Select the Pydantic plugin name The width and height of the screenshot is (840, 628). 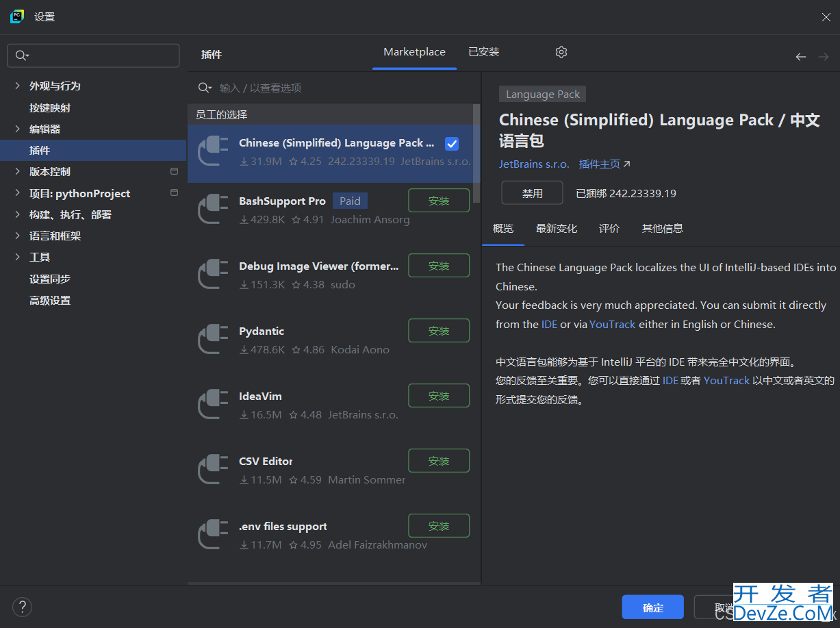[262, 331]
